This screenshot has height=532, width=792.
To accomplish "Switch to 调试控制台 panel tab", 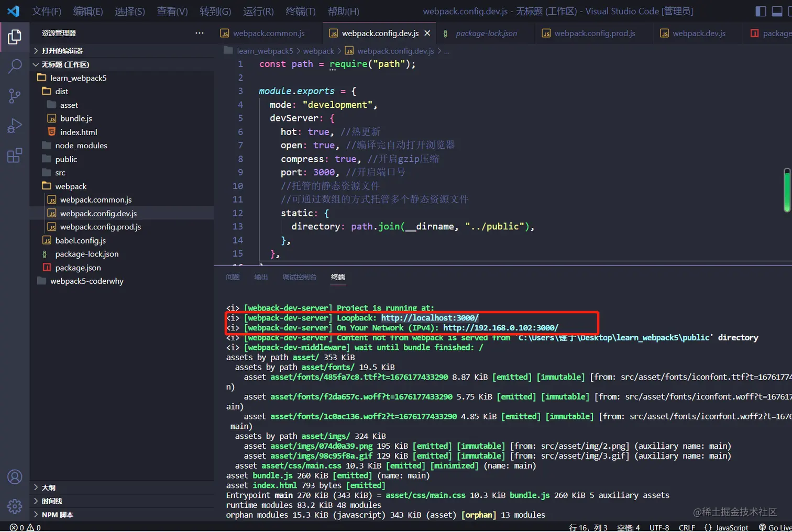I will click(x=299, y=277).
